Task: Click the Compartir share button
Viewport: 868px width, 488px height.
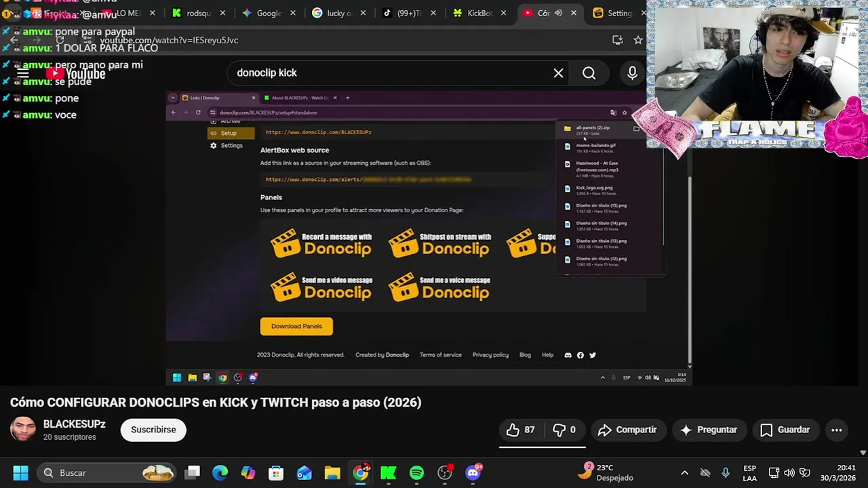Action: click(x=627, y=430)
